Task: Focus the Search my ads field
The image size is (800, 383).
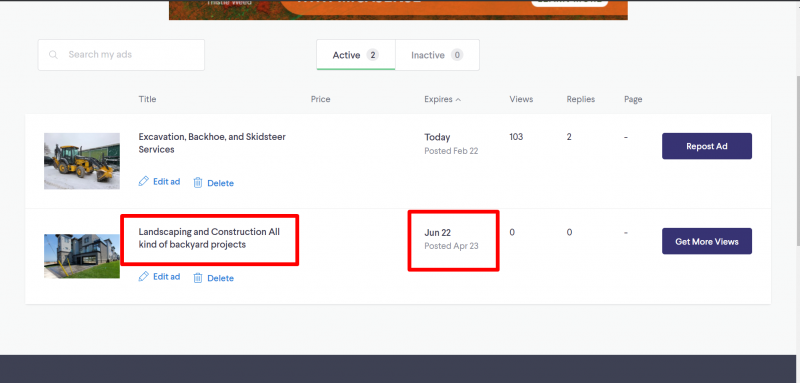Action: coord(121,55)
